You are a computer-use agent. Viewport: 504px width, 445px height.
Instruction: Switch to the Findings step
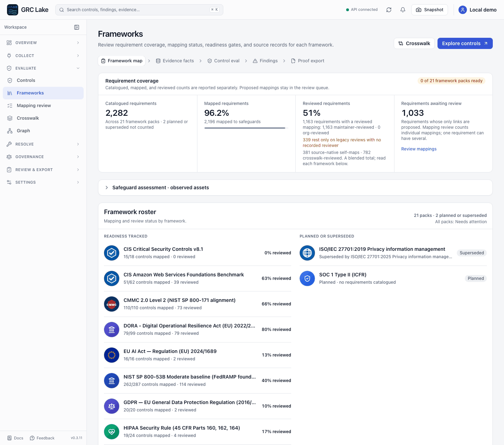[265, 61]
